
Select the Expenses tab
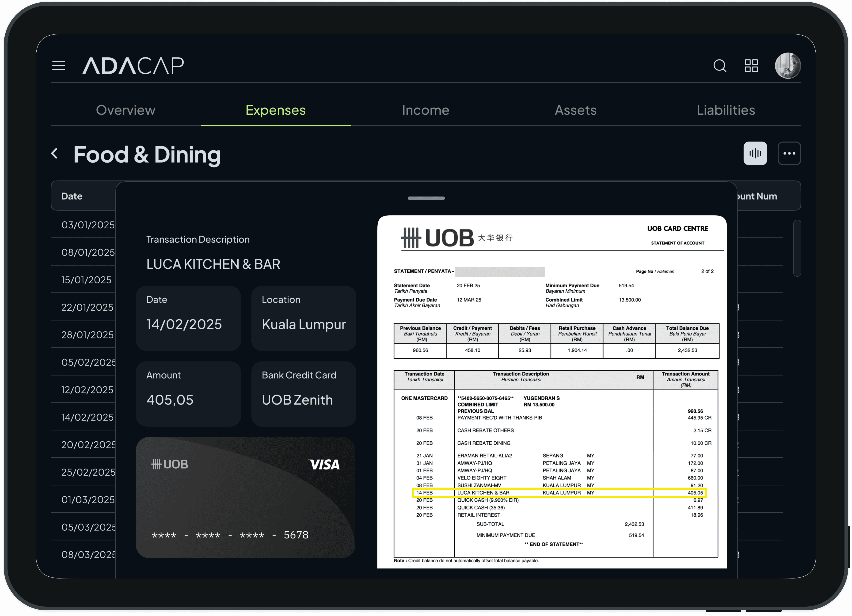(275, 110)
